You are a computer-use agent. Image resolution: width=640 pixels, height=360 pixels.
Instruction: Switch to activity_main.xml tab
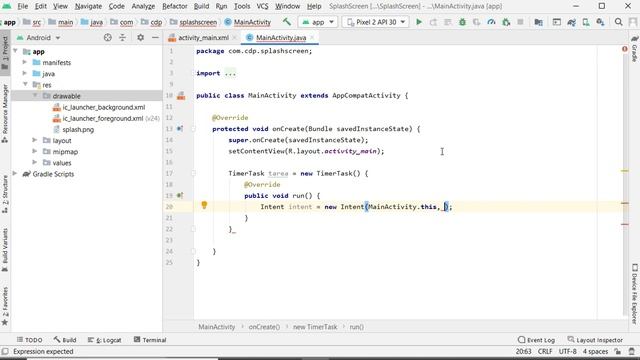(203, 38)
